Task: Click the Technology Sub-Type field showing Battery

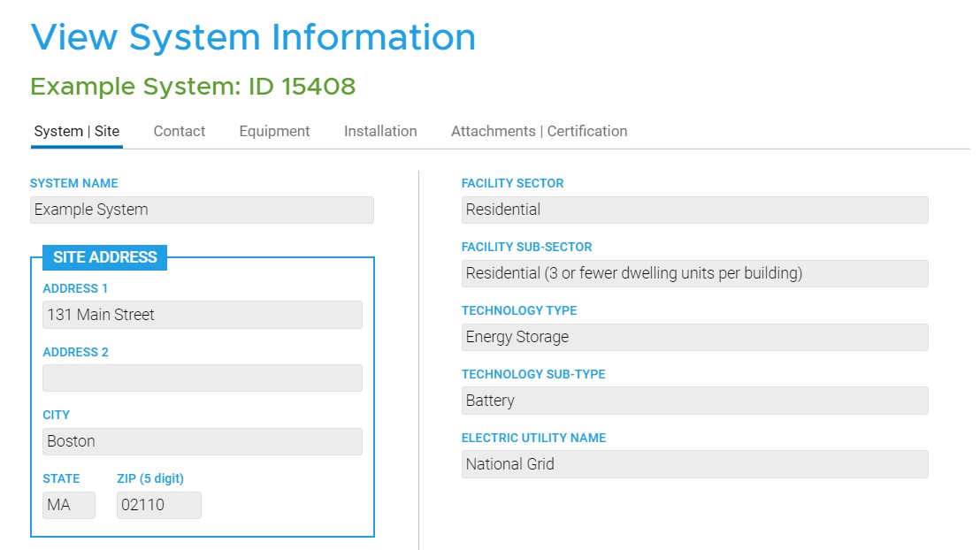Action: 694,401
